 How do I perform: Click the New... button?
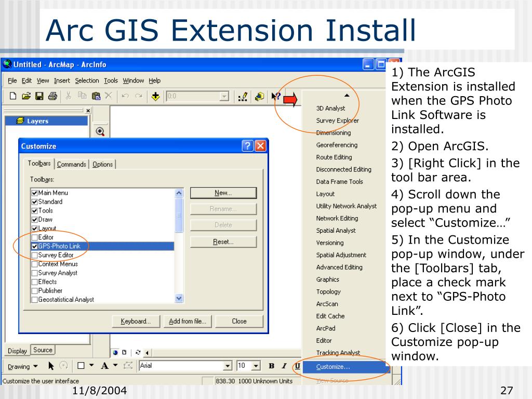[x=223, y=193]
